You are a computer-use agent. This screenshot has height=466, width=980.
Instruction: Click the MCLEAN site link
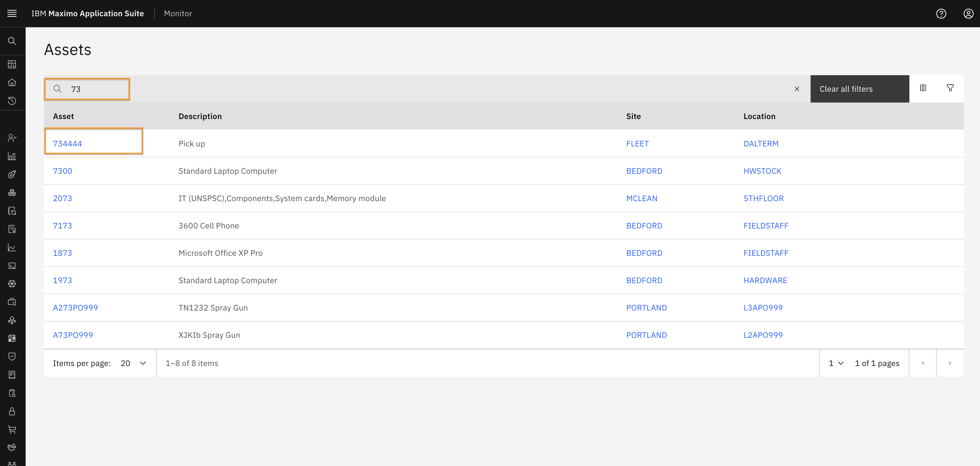pyautogui.click(x=642, y=198)
